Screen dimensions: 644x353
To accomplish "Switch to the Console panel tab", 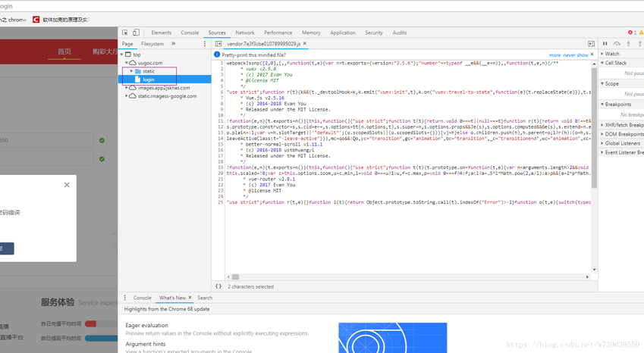I will click(190, 33).
